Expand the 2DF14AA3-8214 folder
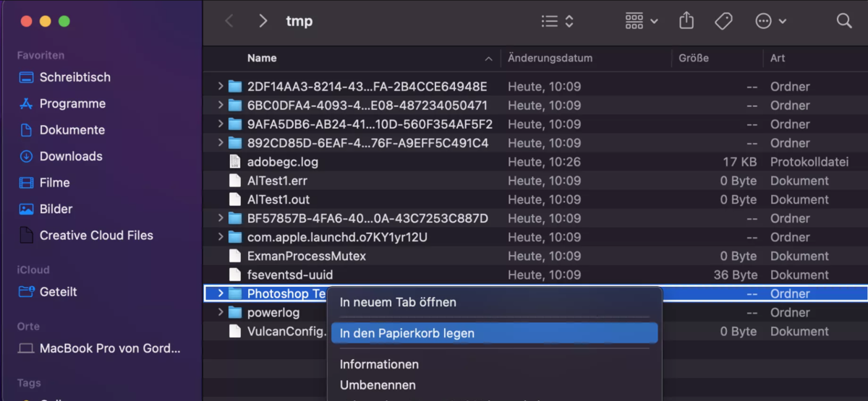868x401 pixels. [x=221, y=86]
